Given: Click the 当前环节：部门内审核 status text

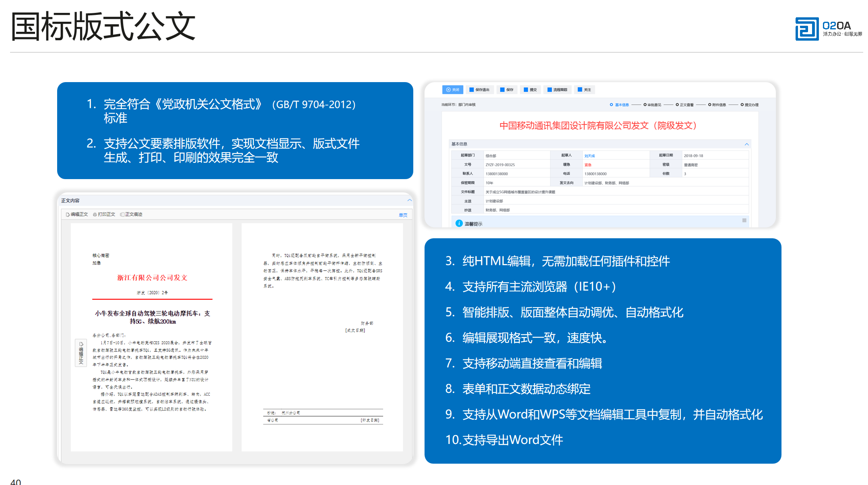Looking at the screenshot, I should point(458,105).
